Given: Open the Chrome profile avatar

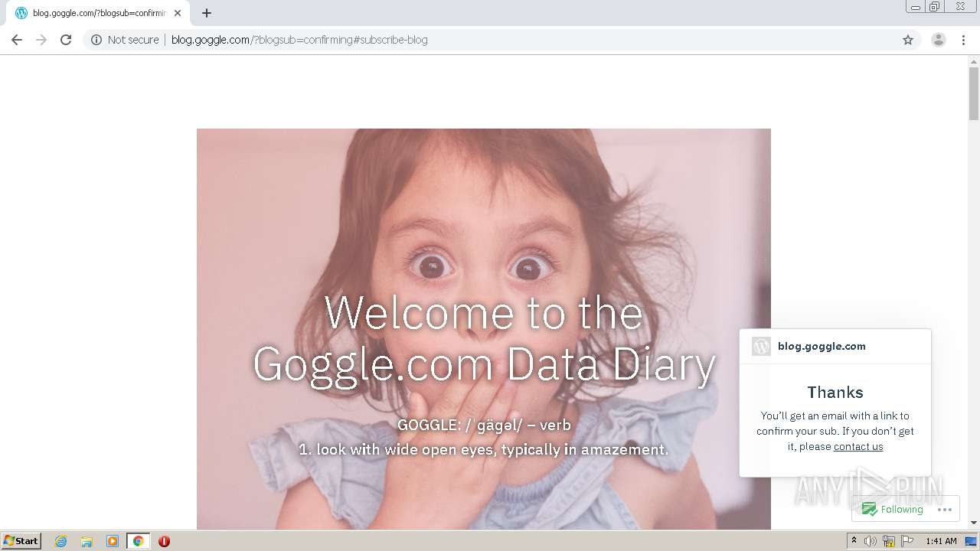Looking at the screenshot, I should [x=939, y=40].
